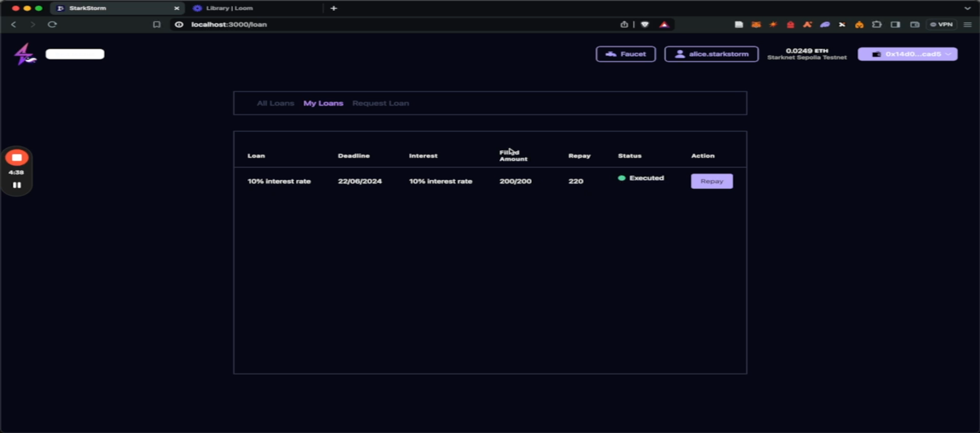
Task: Click the orange starburst extension icon
Action: click(x=773, y=25)
